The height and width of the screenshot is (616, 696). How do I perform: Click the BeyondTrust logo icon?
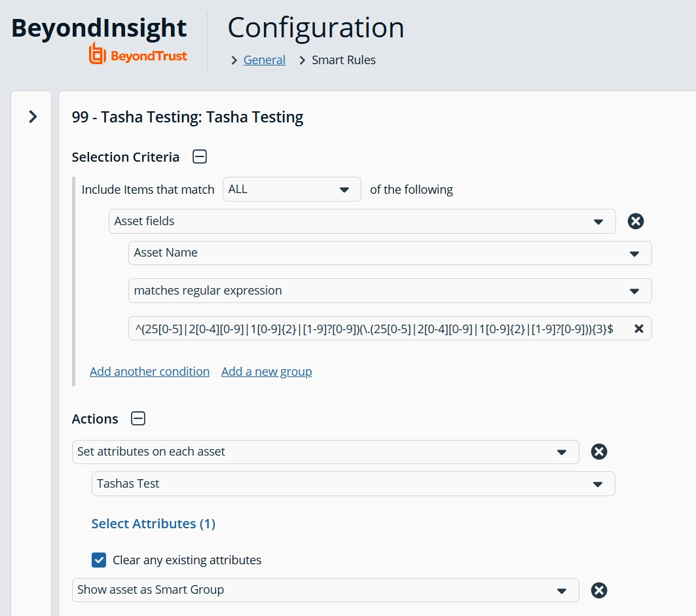[x=98, y=54]
